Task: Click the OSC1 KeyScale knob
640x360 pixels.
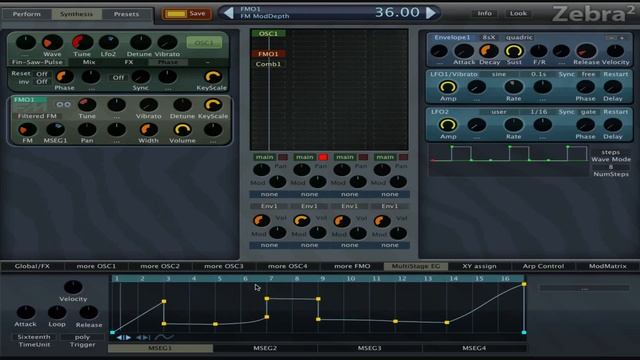Action: [x=212, y=76]
